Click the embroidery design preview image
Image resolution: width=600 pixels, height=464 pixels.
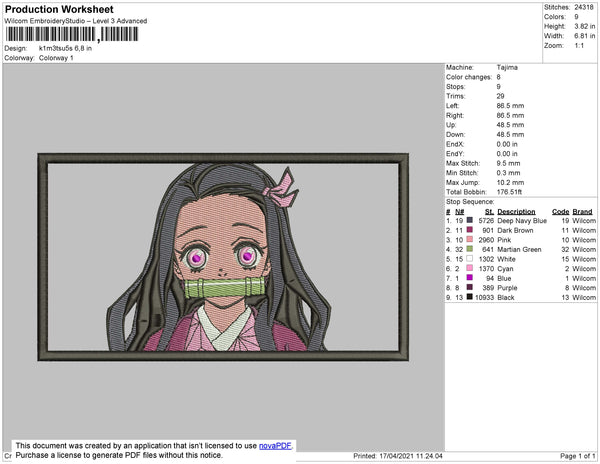(223, 257)
